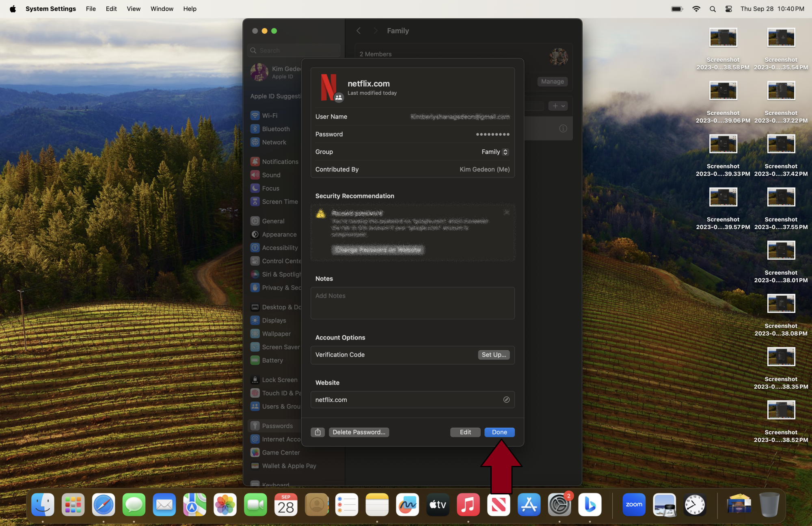Click the info icon in Family window
This screenshot has height=526, width=812.
point(563,128)
